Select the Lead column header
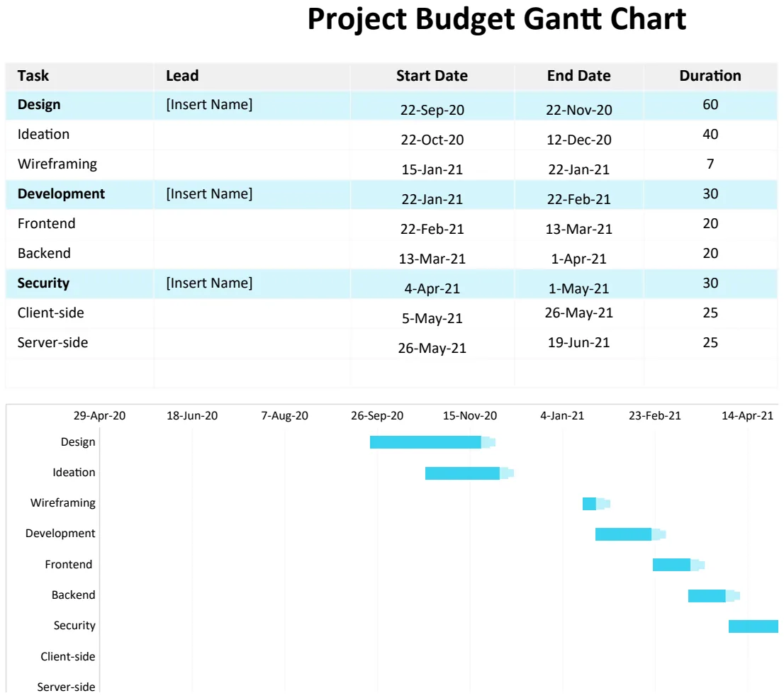The height and width of the screenshot is (698, 784). pos(182,76)
